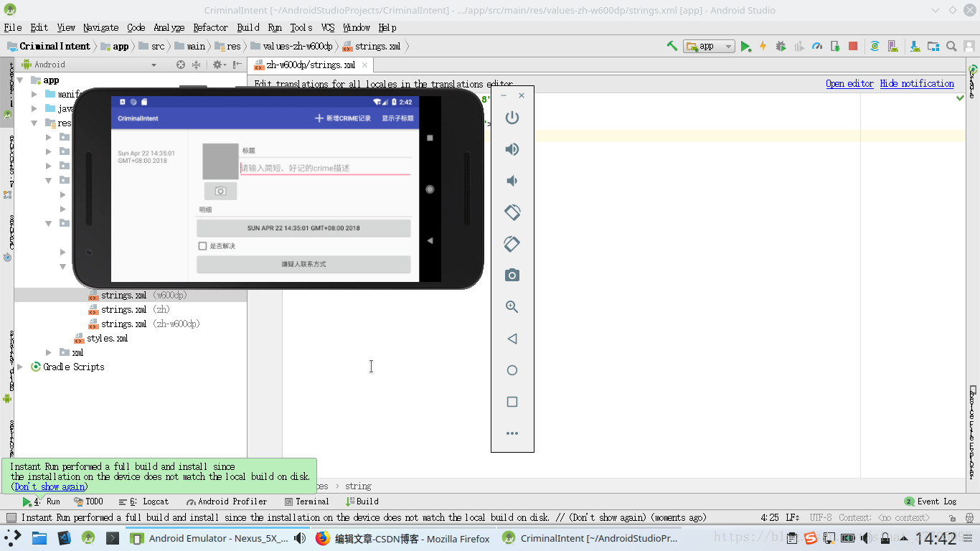Open emulator extended controls three dots
Image resolution: width=980 pixels, height=551 pixels.
point(512,433)
